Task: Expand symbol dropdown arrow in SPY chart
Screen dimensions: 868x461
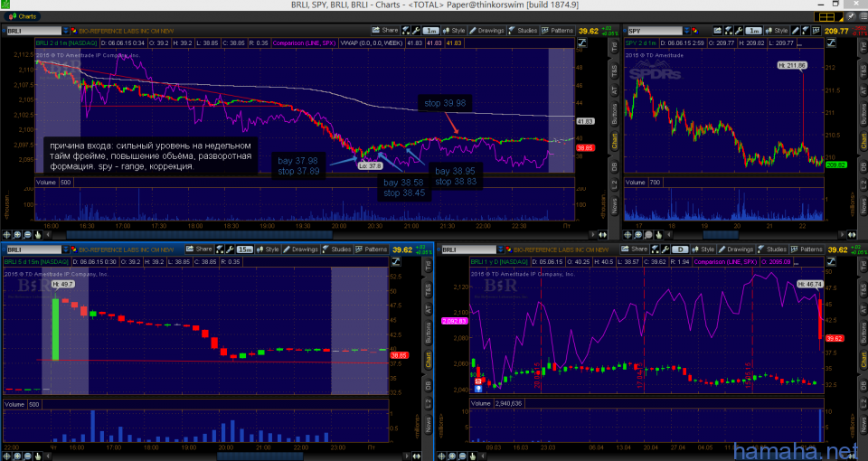Action: tap(687, 31)
